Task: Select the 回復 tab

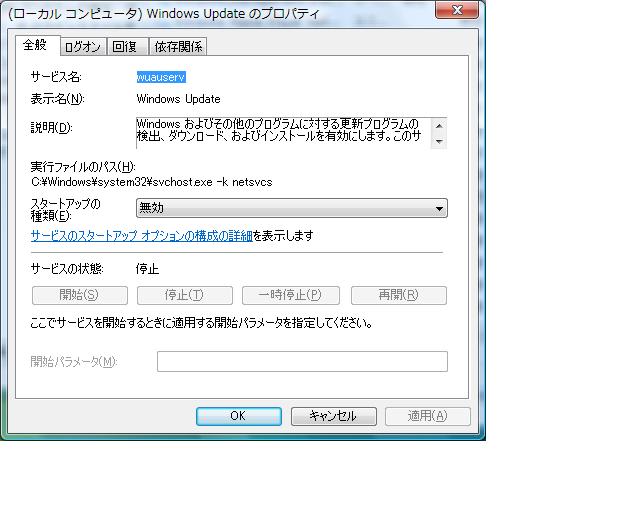Action: 125,47
